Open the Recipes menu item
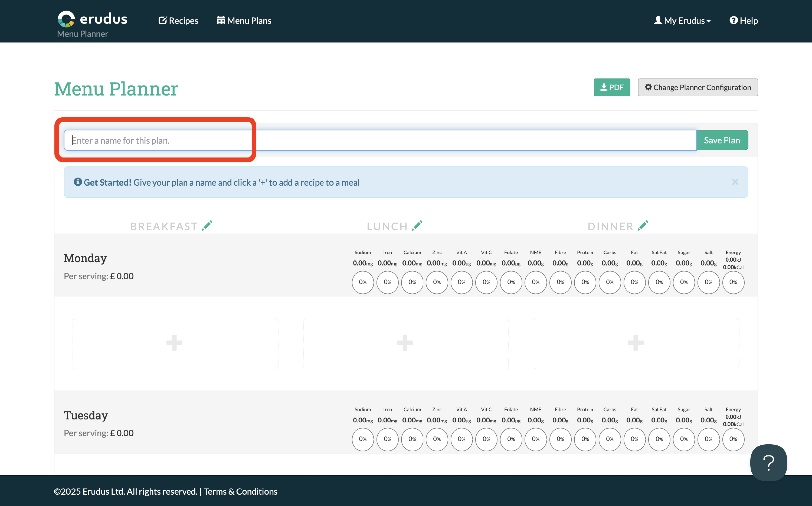The image size is (812, 506). click(x=178, y=21)
